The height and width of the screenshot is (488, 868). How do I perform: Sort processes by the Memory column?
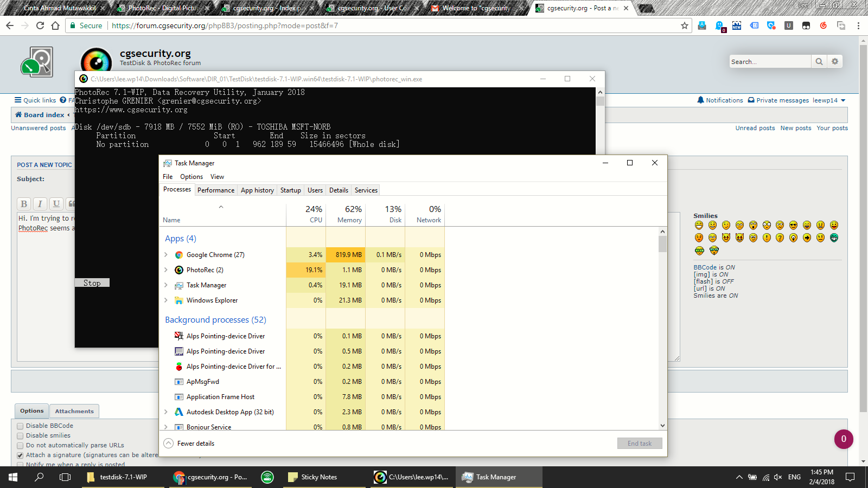[346, 214]
